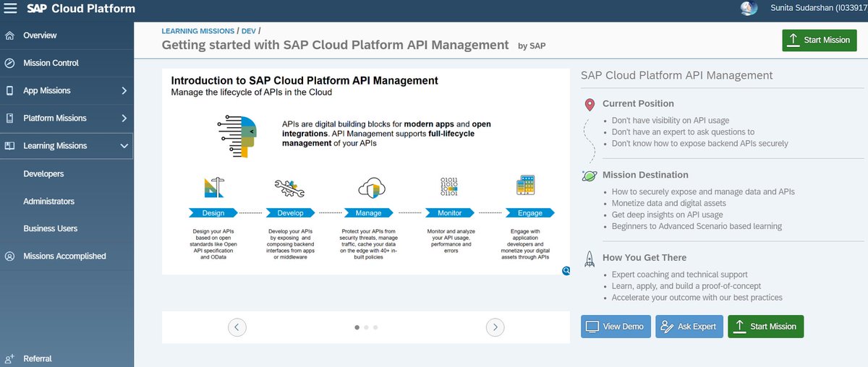Click the 'by SAP' author text
The width and height of the screenshot is (868, 367).
click(532, 46)
